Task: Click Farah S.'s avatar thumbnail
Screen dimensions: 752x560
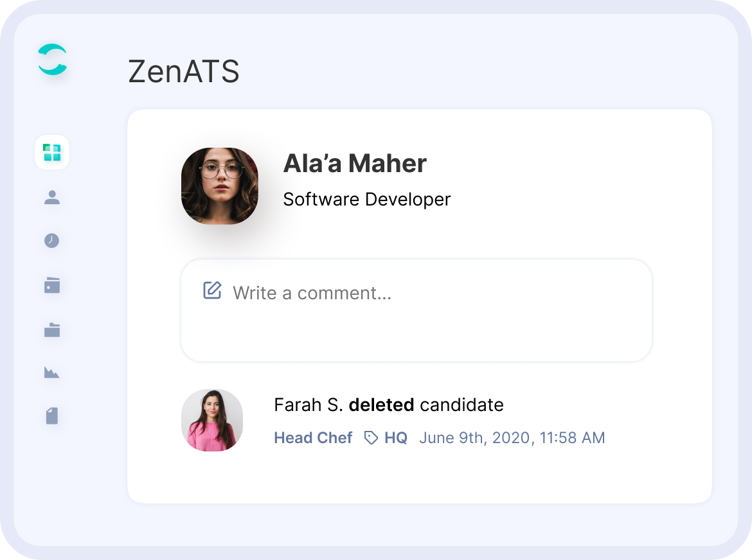Action: click(212, 420)
